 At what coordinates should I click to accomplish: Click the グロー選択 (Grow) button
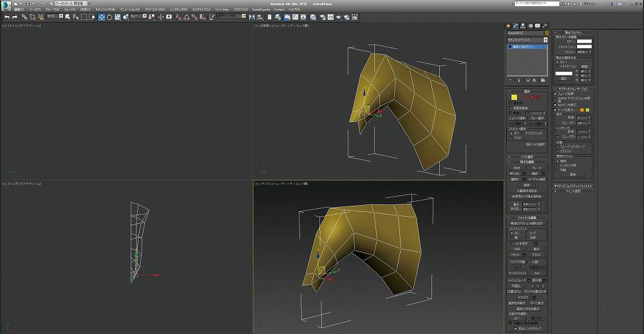(536, 118)
